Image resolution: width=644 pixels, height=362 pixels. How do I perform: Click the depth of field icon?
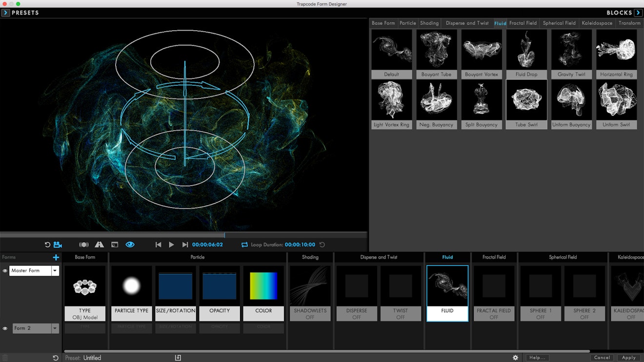pyautogui.click(x=100, y=244)
